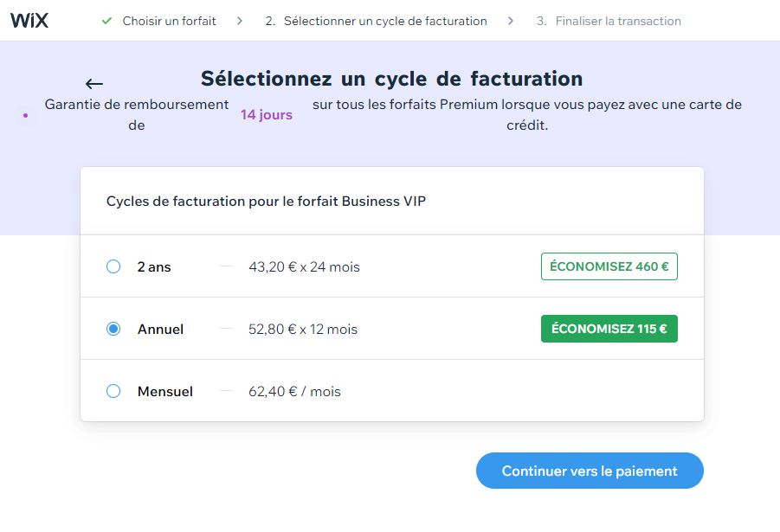Viewport: 780px width, 532px height.
Task: Click the ÉCONOMISEZ 460 € badge
Action: pos(609,266)
